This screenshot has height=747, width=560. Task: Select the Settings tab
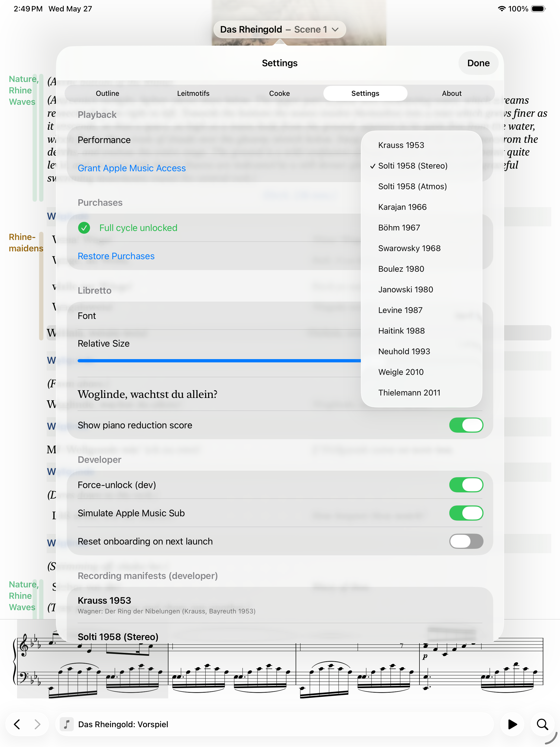click(365, 93)
